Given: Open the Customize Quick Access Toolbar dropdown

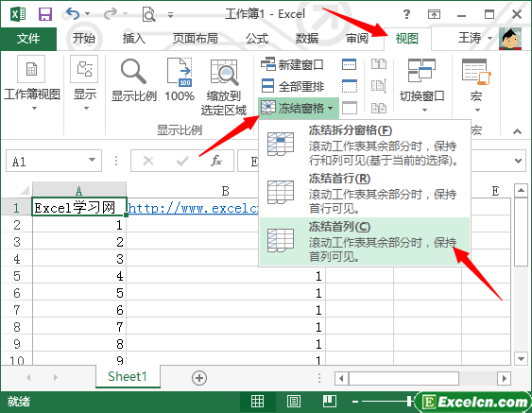Looking at the screenshot, I should 171,14.
